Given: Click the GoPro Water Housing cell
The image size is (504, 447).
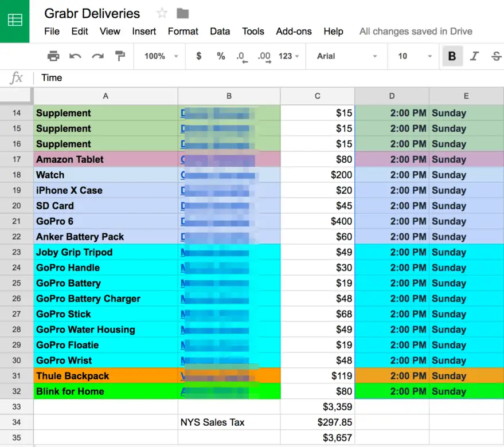Looking at the screenshot, I should [106, 330].
